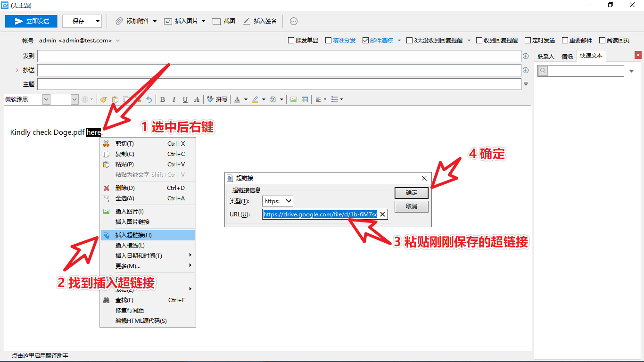Switch to the 联系人 tab

(546, 56)
